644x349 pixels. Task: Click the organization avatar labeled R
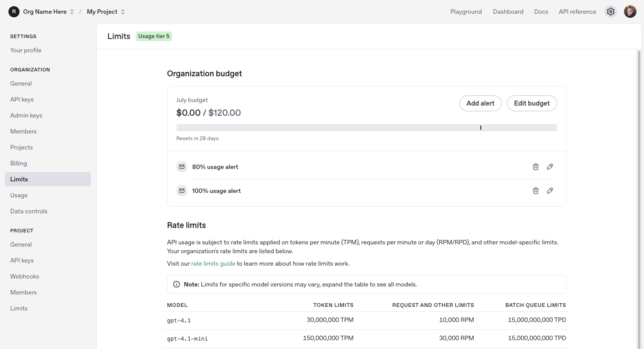pyautogui.click(x=13, y=11)
